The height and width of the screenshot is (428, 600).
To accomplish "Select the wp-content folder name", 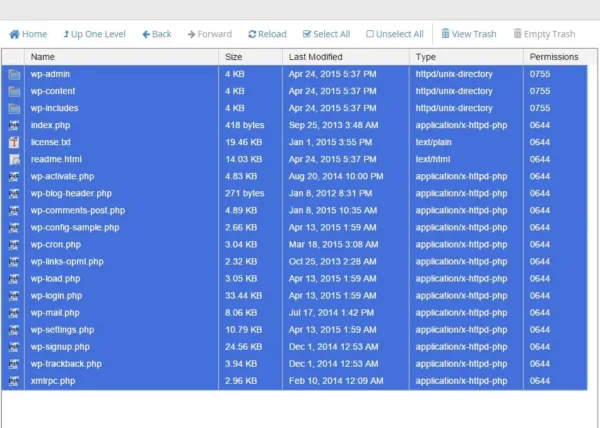I will [53, 91].
